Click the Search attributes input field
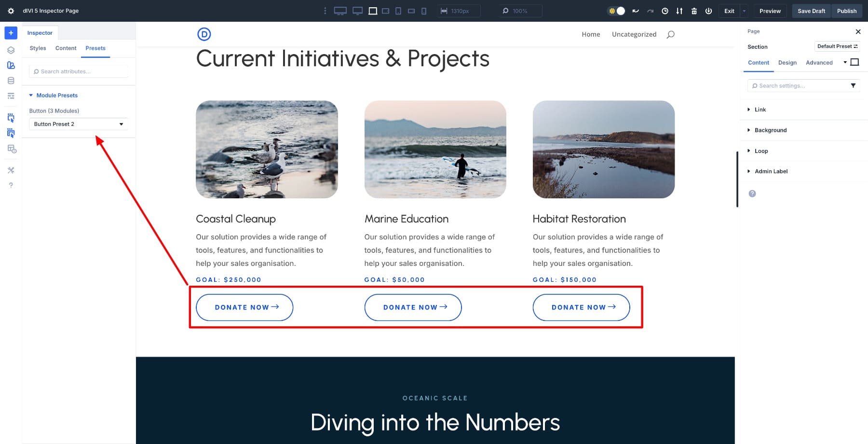The width and height of the screenshot is (868, 444). [79, 71]
